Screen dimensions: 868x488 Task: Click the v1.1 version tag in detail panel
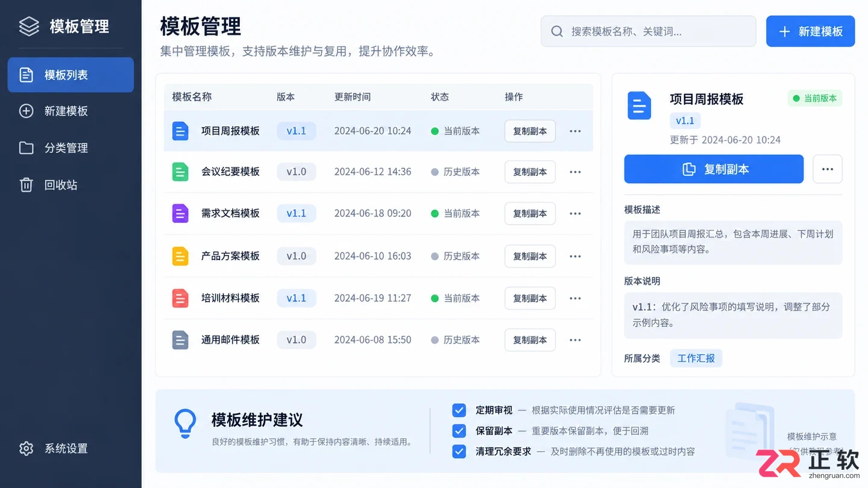pos(685,121)
